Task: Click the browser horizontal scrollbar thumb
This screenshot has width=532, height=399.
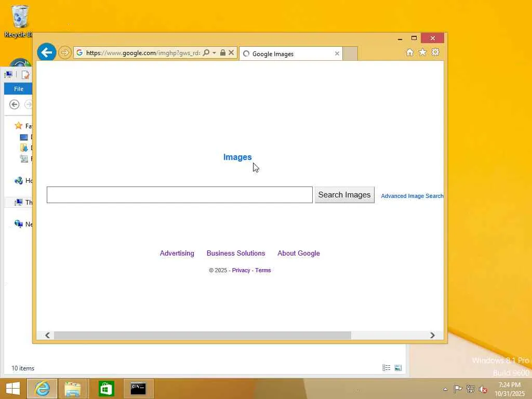Action: coord(203,335)
